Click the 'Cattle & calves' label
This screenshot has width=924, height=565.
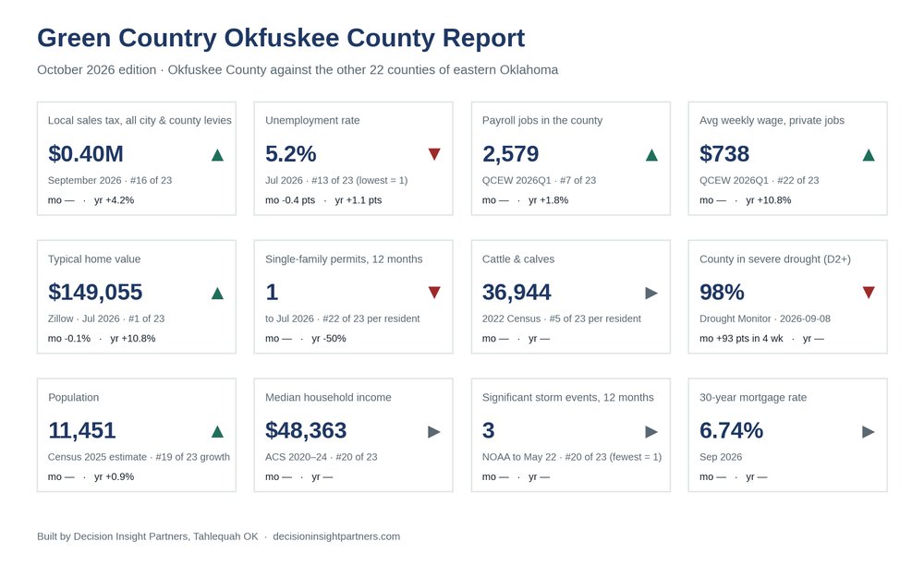click(x=518, y=258)
